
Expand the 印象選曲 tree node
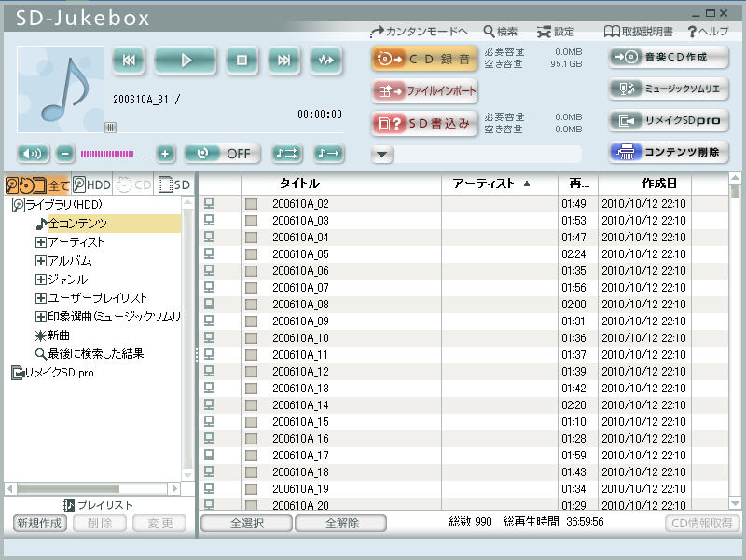[41, 317]
